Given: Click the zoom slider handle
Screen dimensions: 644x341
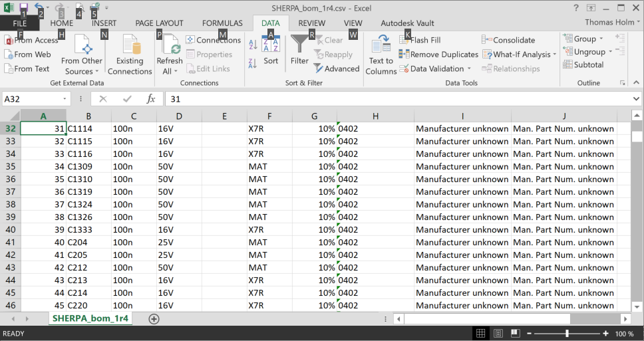Looking at the screenshot, I should (567, 334).
